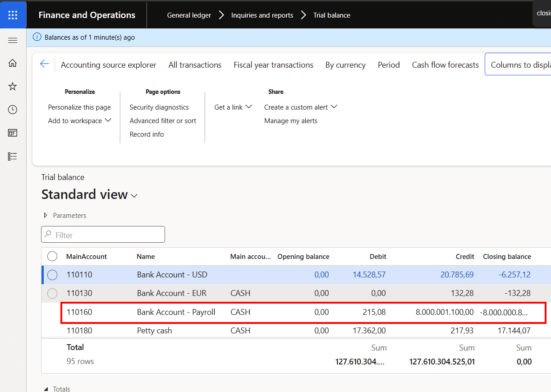Open All transactions
This screenshot has width=551, height=392.
[195, 65]
